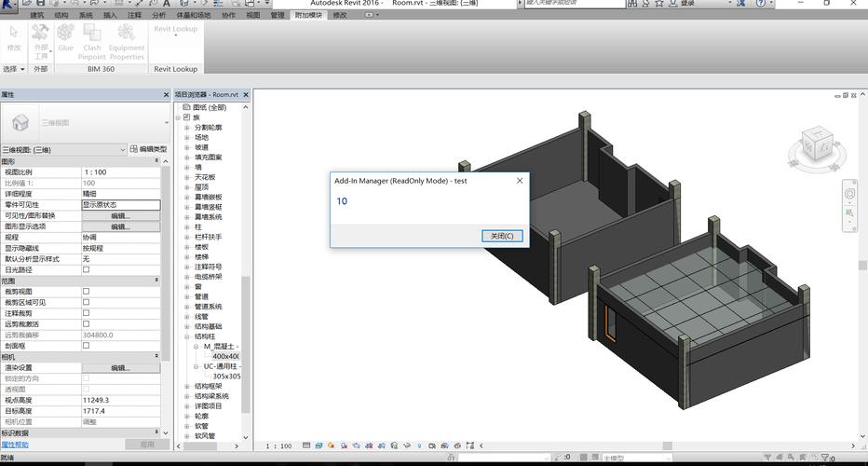This screenshot has height=466, width=868.
Task: Click the 视图比例 1:100 value field
Action: point(120,171)
